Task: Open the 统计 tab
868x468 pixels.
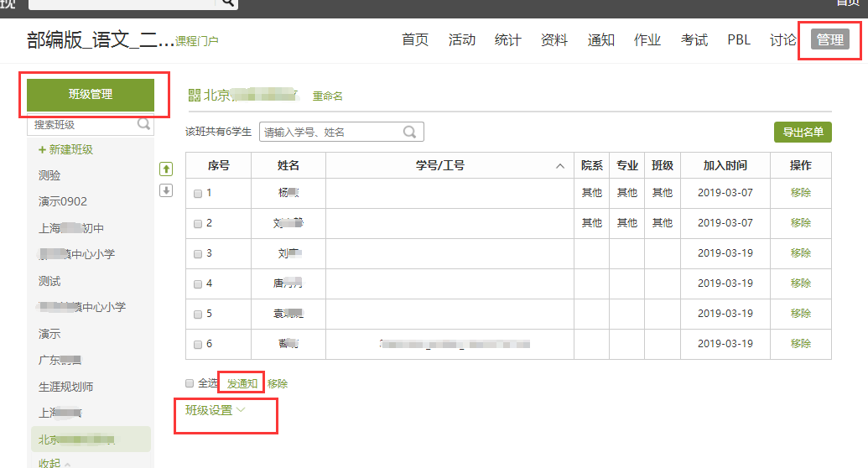Action: 507,40
